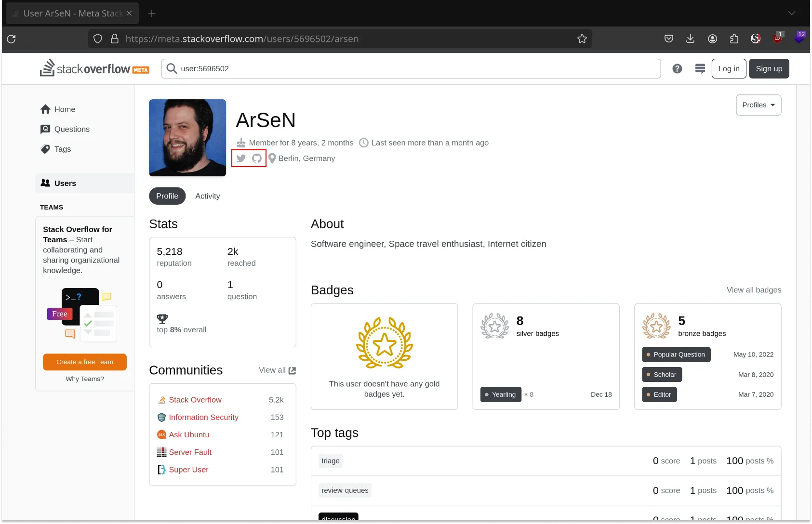Click the purple extension icon with badge 12
The image size is (812, 524).
point(799,38)
